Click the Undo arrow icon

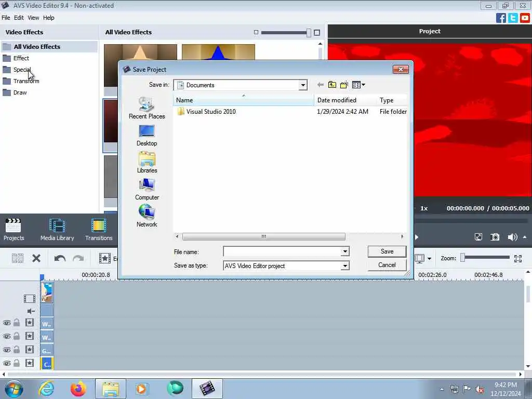coord(60,259)
